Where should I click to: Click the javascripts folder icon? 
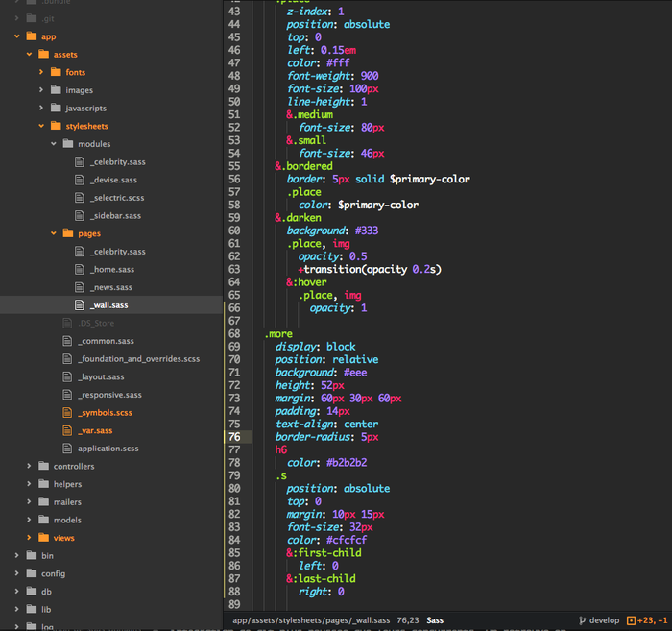(56, 108)
